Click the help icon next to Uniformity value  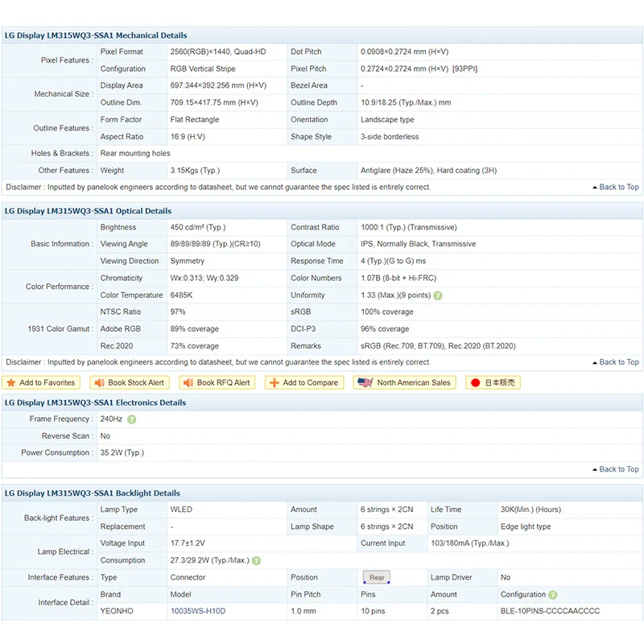(438, 295)
